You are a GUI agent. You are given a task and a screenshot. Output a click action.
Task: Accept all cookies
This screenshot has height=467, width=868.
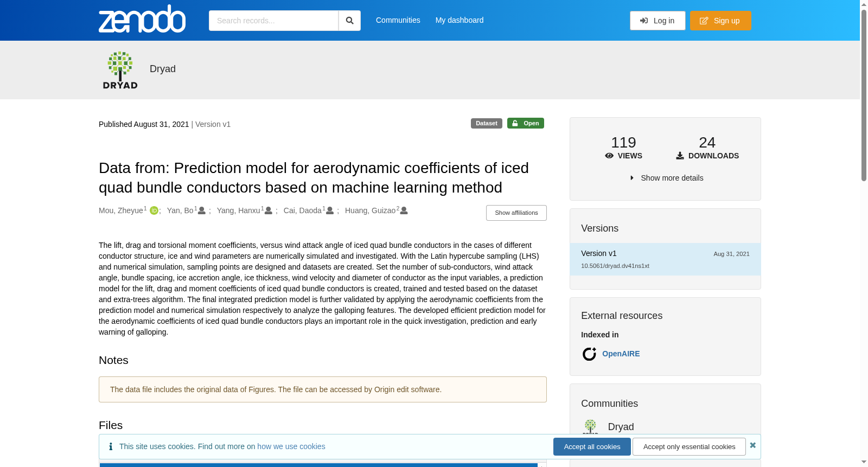[592, 446]
